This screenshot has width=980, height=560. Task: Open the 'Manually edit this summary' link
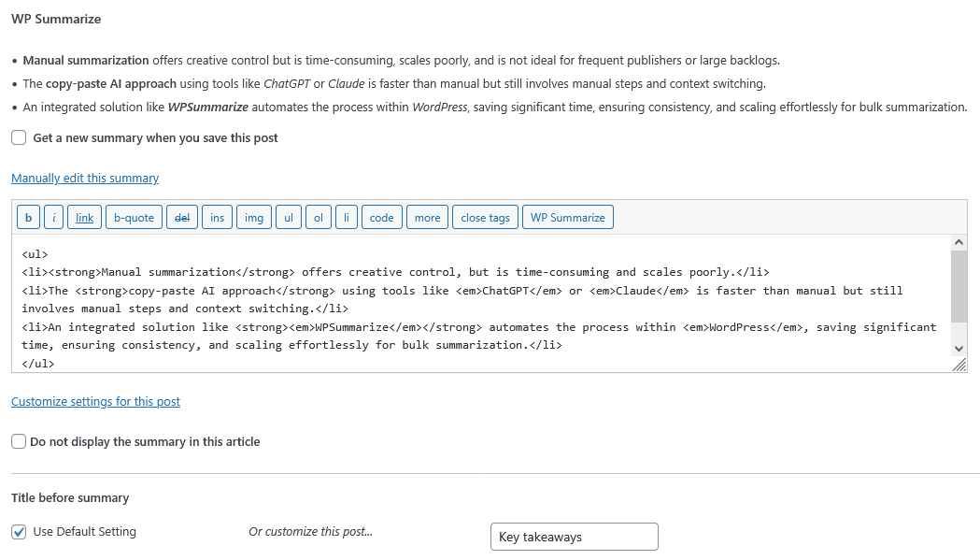(85, 178)
